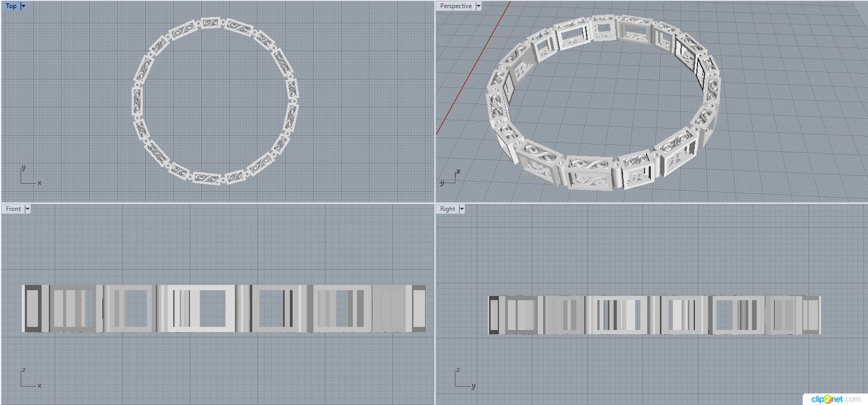Screen dimensions: 868x405
Task: Select the bracelet model in Right viewport
Action: tap(654, 315)
